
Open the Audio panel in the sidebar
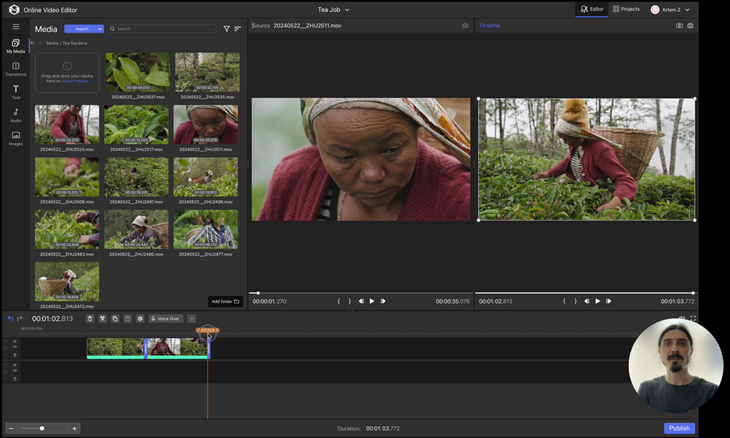pyautogui.click(x=16, y=115)
